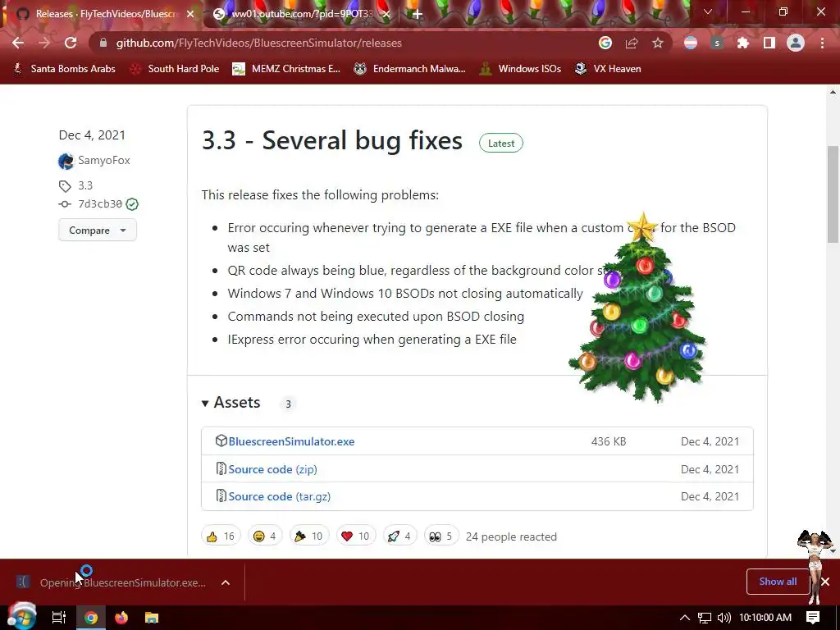This screenshot has width=840, height=630.
Task: Open the MEMZ Christmas bookmark
Action: (x=286, y=69)
